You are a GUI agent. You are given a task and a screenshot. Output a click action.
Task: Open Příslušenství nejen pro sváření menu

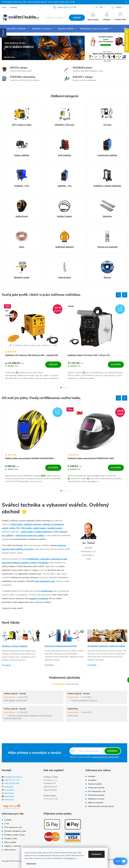(x=96, y=29)
